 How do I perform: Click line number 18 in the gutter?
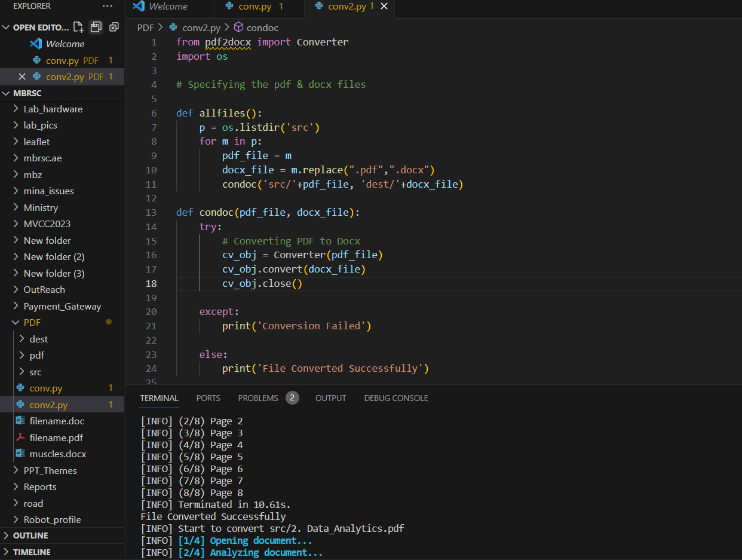[x=151, y=284]
